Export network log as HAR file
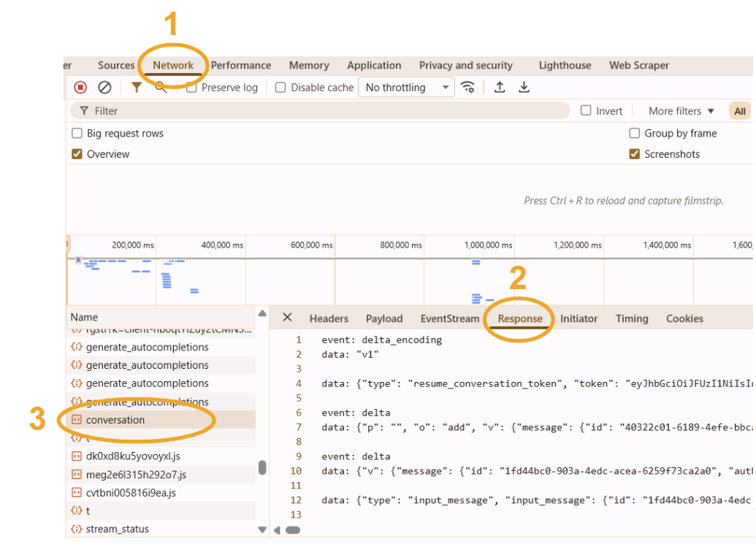Viewport: 756px width, 544px height. tap(524, 87)
